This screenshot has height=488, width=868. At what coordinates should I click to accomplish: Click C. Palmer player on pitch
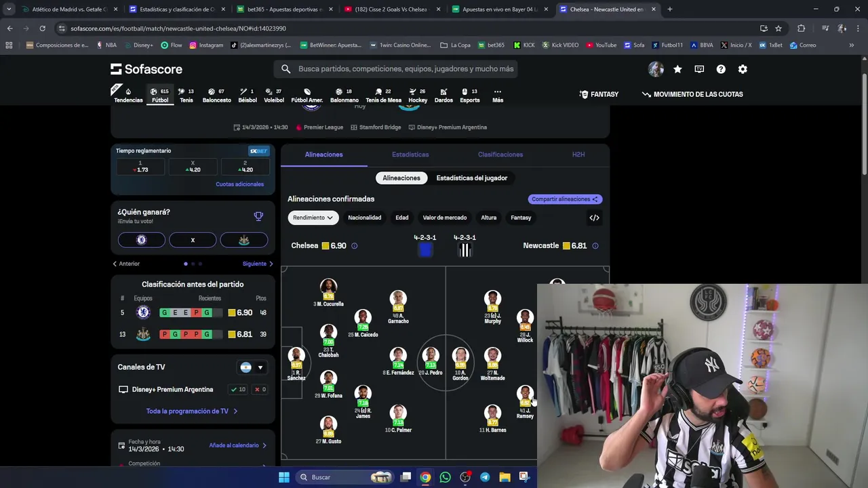[398, 419]
